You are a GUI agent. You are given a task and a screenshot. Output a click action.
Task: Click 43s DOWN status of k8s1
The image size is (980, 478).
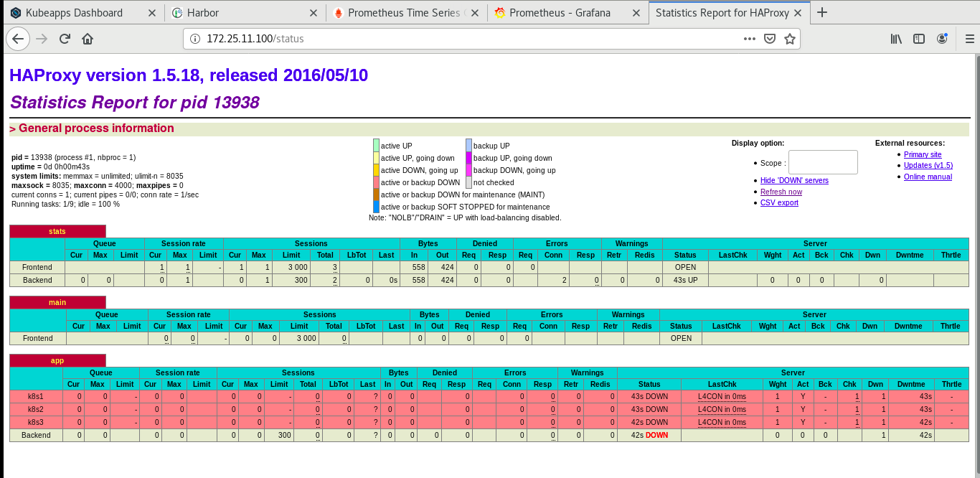click(649, 396)
